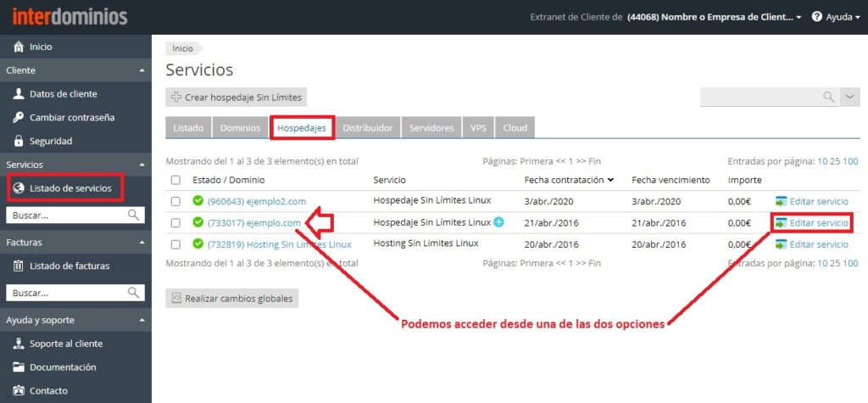The image size is (868, 403).
Task: Check the box for ejemplo2.com row
Action: 175,202
